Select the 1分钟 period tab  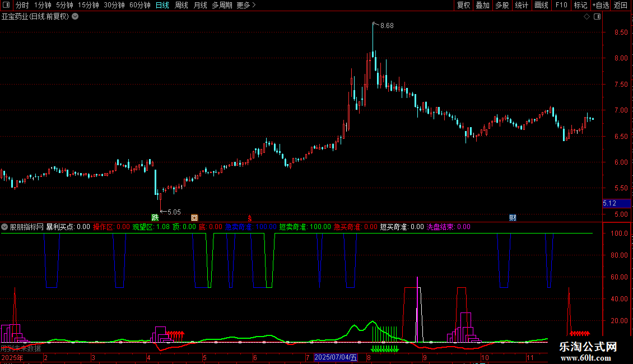coord(43,5)
